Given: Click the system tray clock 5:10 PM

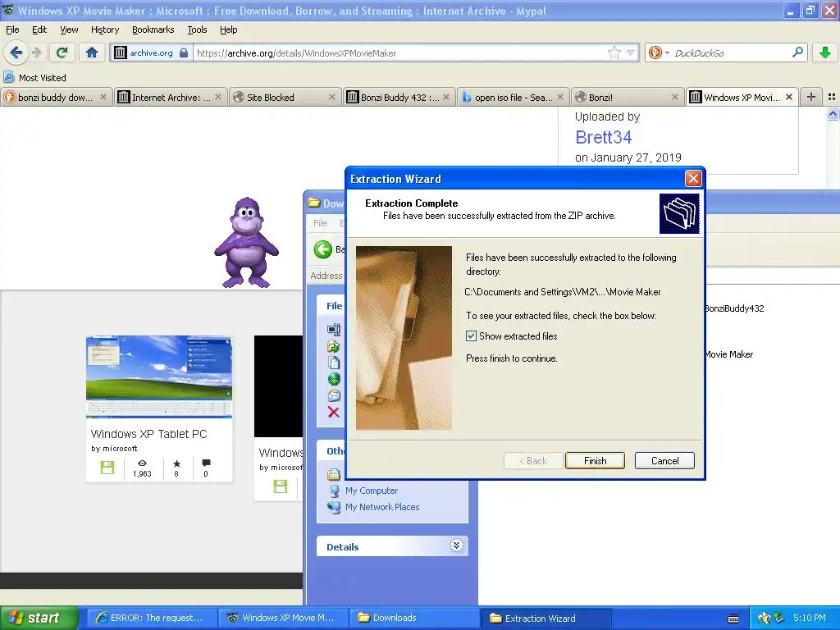Looking at the screenshot, I should pos(809,618).
